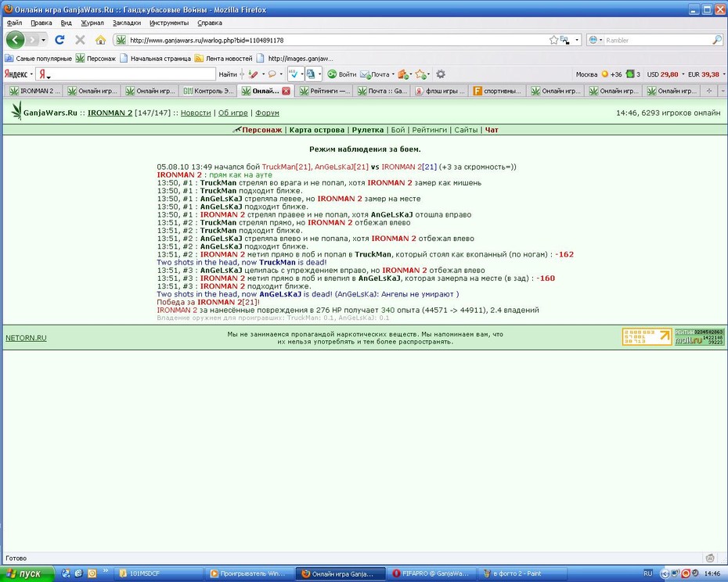Open the Форум link
Screen dimensions: 728x582
(x=267, y=113)
